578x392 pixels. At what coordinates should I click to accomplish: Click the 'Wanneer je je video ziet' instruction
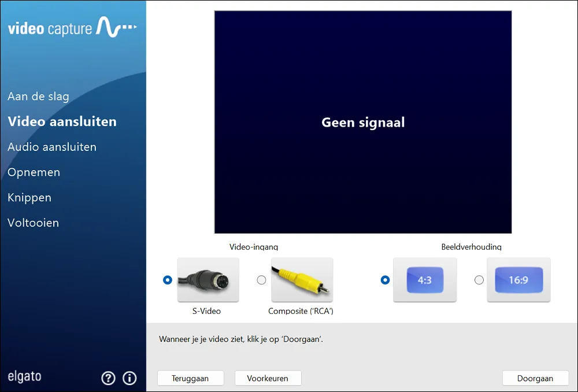click(240, 339)
